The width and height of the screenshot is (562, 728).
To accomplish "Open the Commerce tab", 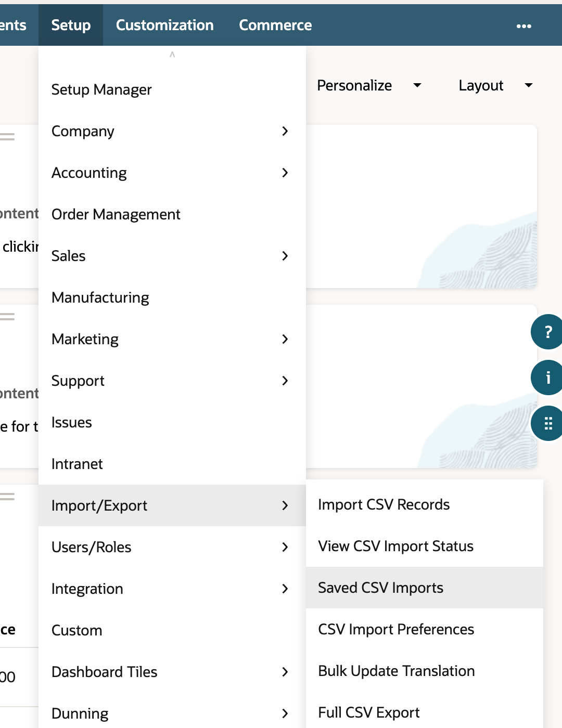I will pos(275,25).
